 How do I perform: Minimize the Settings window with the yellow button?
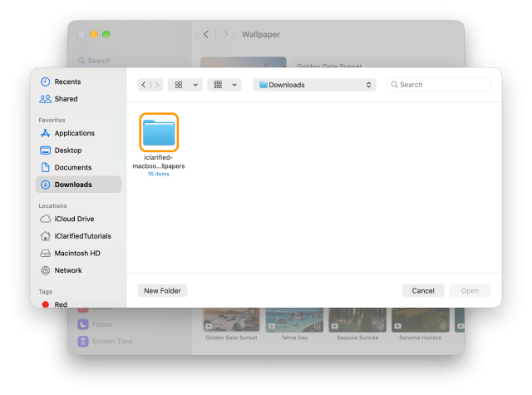94,34
